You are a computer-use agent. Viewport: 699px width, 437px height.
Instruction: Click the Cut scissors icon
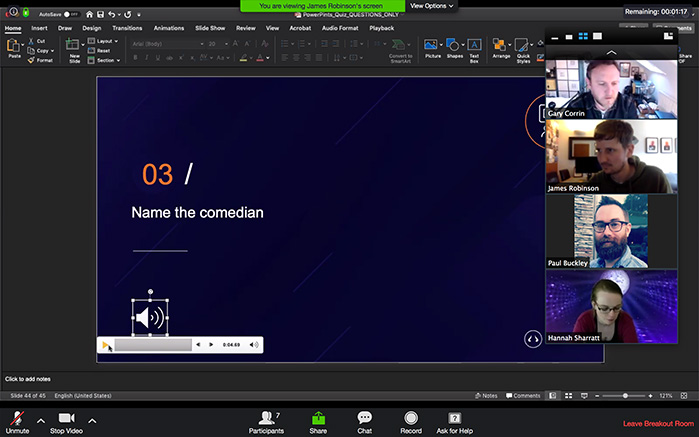click(31, 41)
